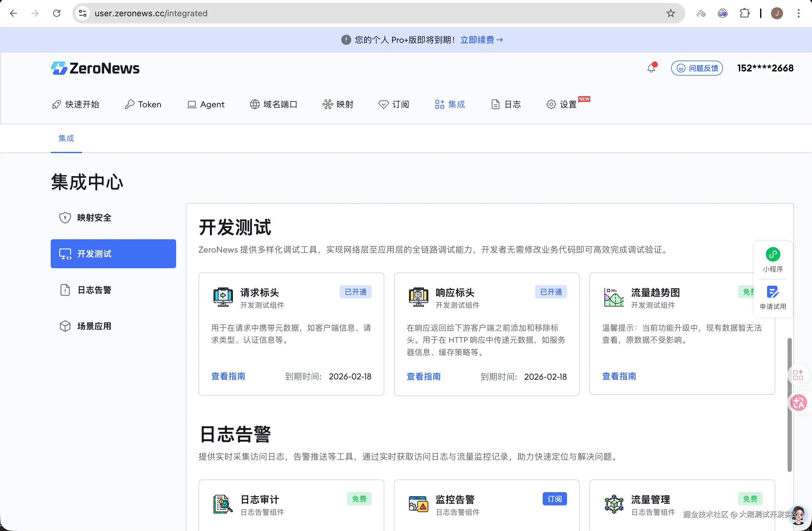Click the ZeroNews logo
The height and width of the screenshot is (531, 812).
[x=95, y=68]
